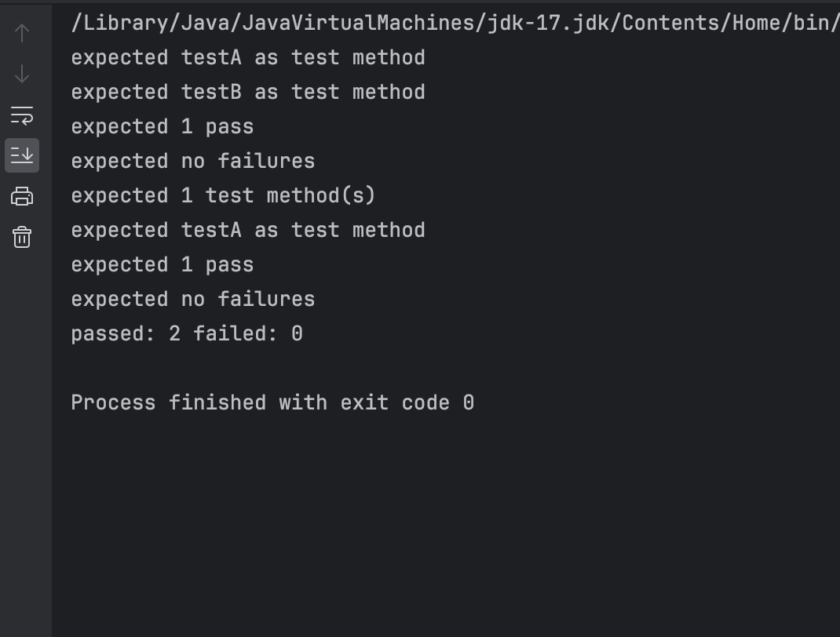Click the second "expected testA as test method" line
The width and height of the screenshot is (840, 637).
(x=248, y=230)
